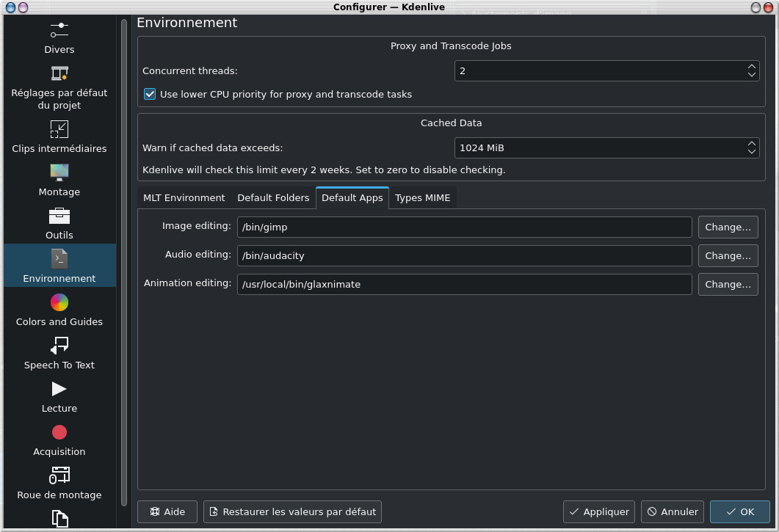Focus the Animation editing path field
This screenshot has height=532, width=779.
[465, 284]
